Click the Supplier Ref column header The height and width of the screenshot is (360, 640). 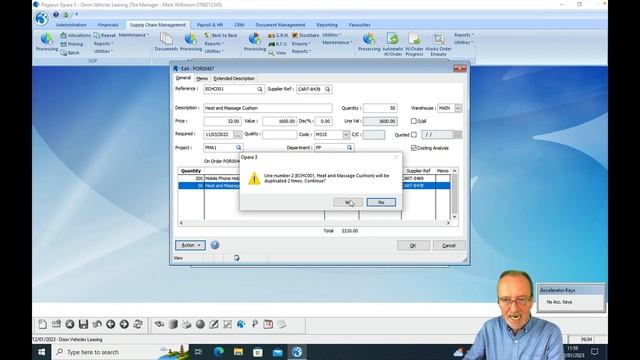tap(418, 171)
